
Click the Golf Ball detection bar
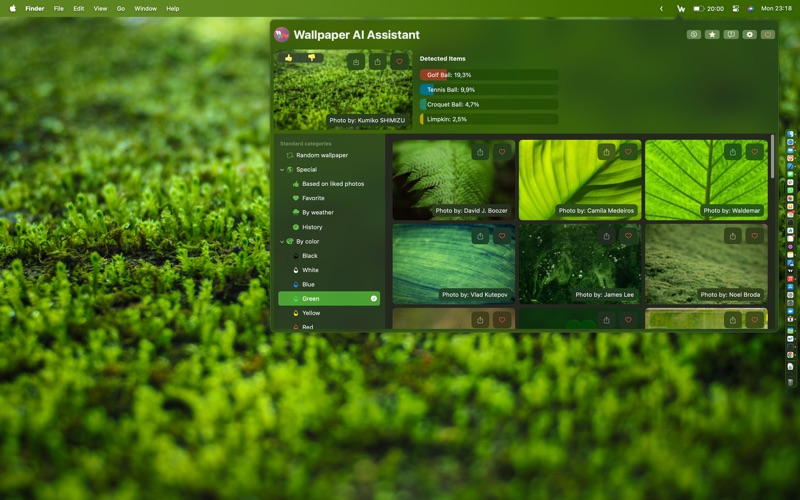(x=488, y=75)
